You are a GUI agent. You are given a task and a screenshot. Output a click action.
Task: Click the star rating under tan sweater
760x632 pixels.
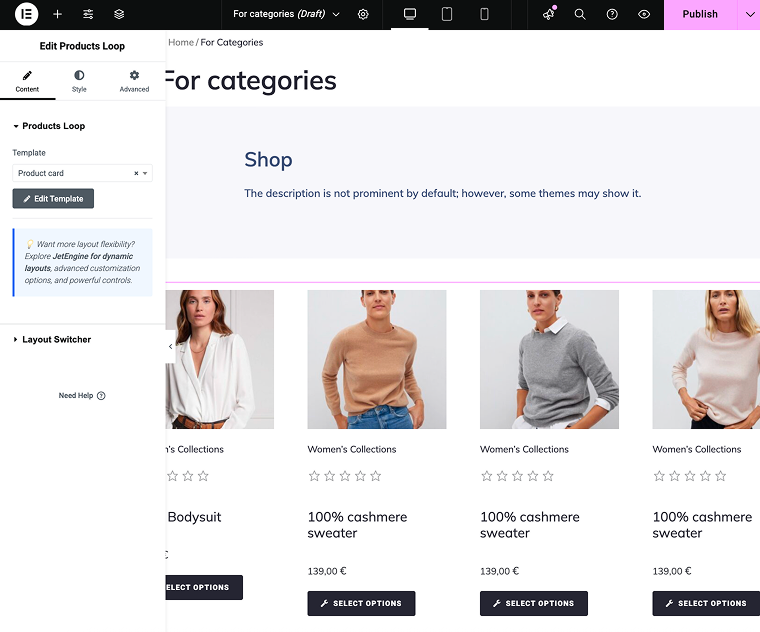pos(345,476)
